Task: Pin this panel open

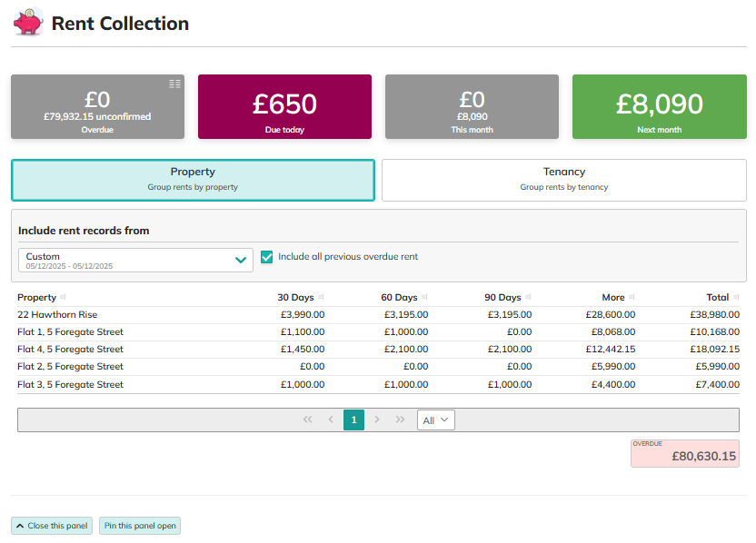Action: coord(139,526)
